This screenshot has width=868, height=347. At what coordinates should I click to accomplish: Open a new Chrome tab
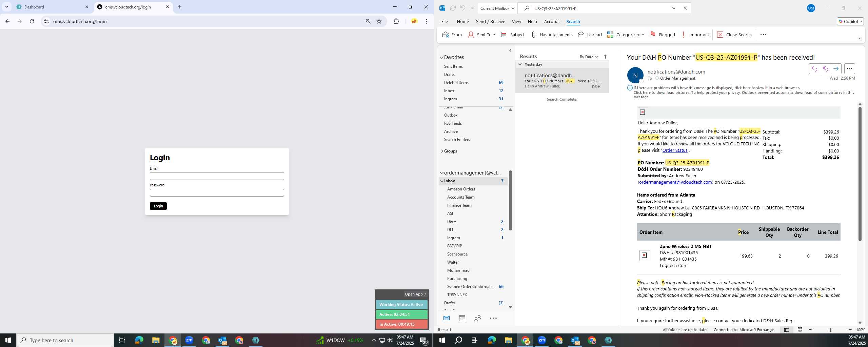point(180,7)
